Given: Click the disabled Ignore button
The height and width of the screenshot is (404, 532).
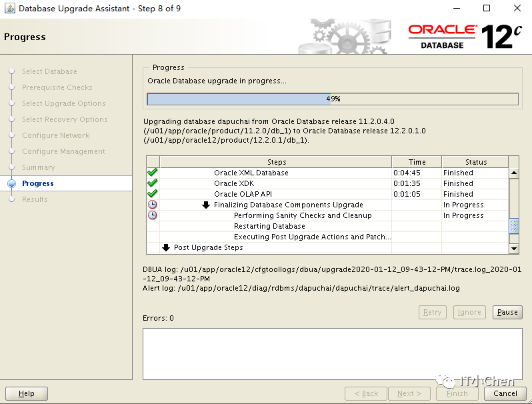Looking at the screenshot, I should pyautogui.click(x=469, y=312).
